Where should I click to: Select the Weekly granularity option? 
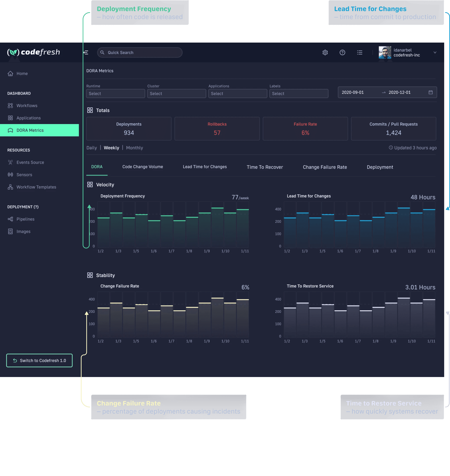(x=111, y=148)
